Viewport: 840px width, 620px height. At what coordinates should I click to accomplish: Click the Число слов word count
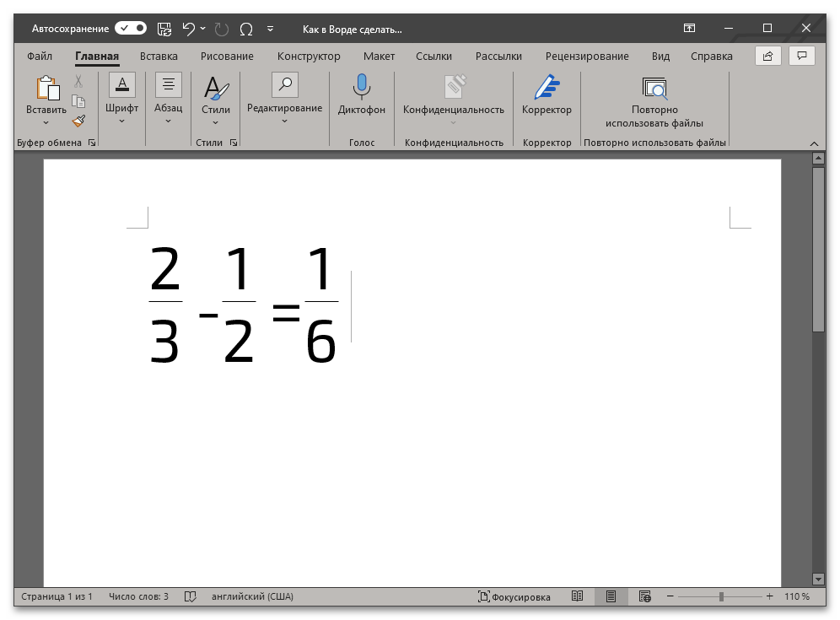(x=138, y=596)
